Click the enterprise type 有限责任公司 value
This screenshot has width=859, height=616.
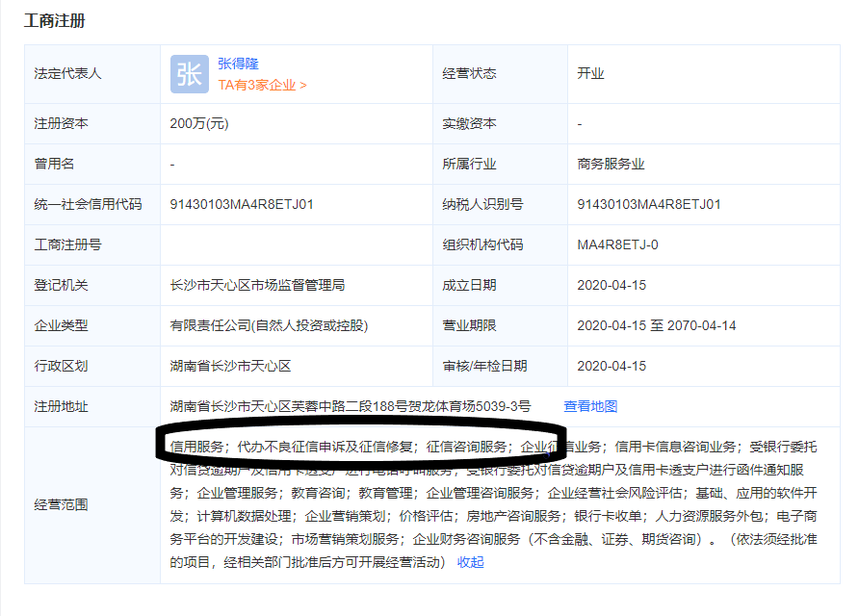pos(269,325)
